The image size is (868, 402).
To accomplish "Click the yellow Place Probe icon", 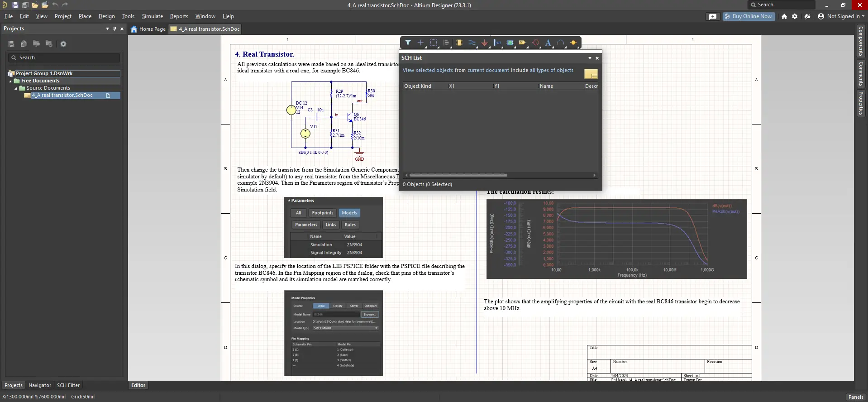I will (573, 43).
